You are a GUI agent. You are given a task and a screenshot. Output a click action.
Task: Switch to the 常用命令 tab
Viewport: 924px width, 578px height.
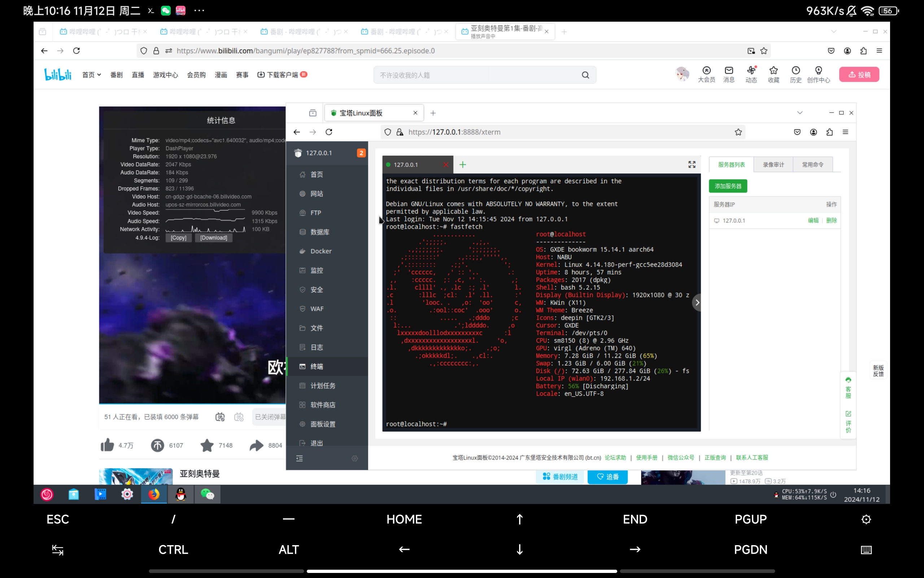click(x=812, y=165)
